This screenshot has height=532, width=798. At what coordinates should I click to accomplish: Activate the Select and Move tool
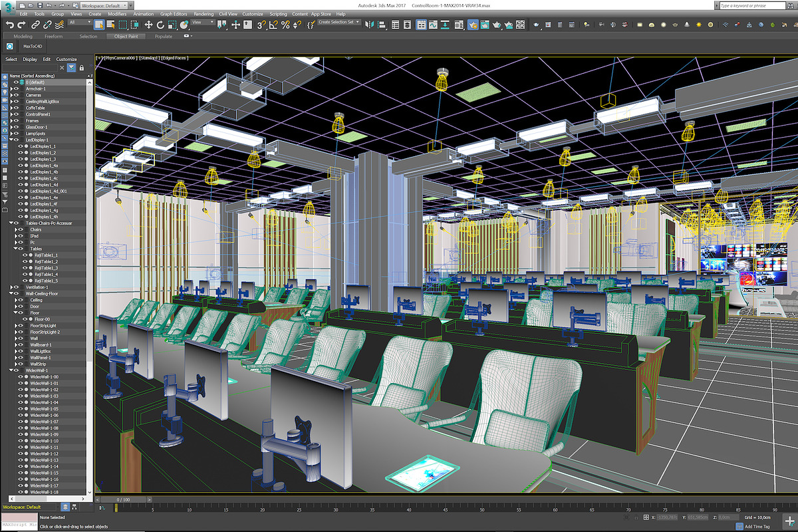point(148,24)
